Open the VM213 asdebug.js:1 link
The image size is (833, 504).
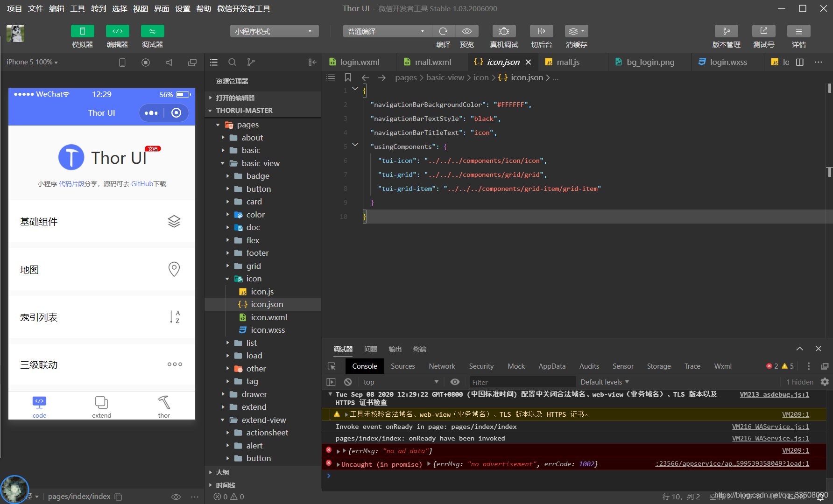coord(774,394)
